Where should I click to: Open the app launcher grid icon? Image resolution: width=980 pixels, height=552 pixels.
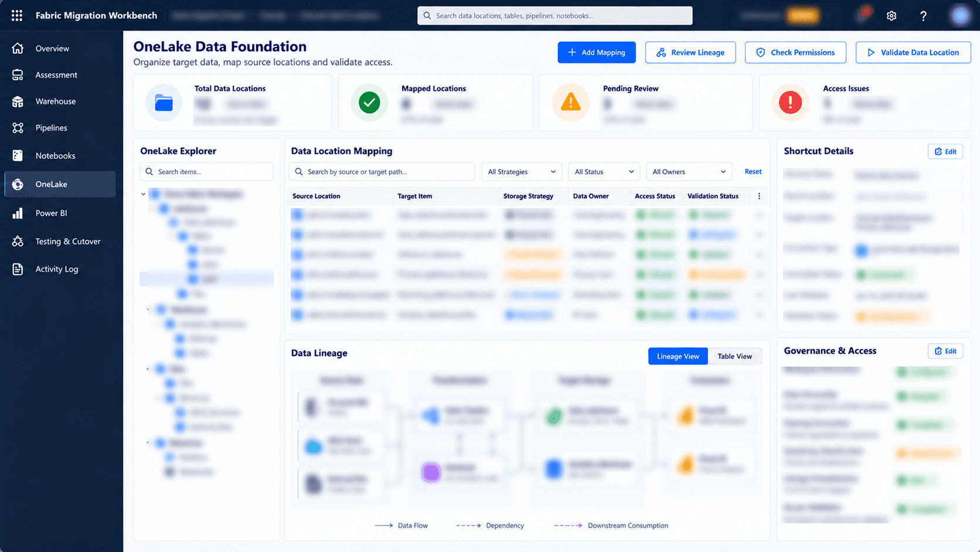click(17, 16)
